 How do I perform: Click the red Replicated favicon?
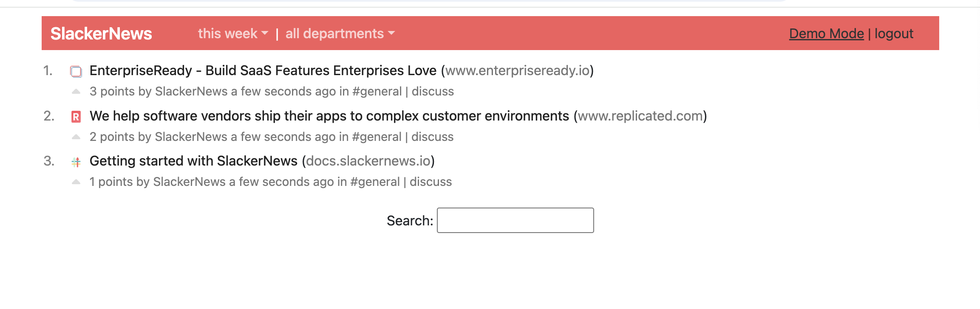[76, 116]
